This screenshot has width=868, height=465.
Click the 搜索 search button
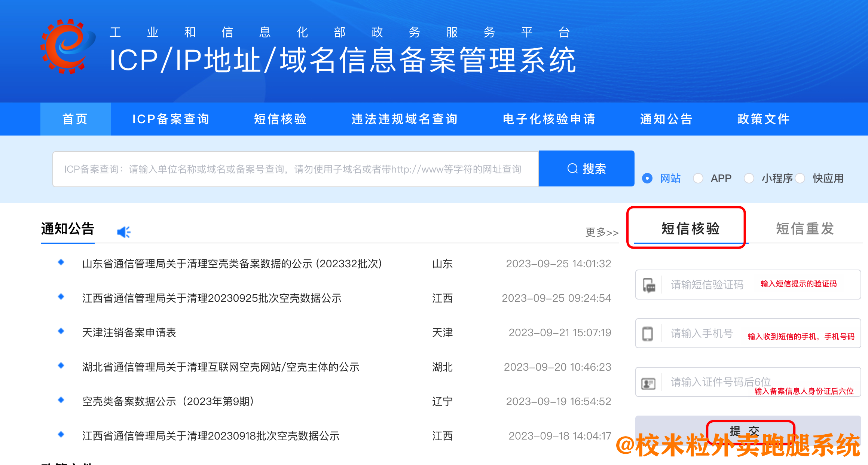(586, 168)
